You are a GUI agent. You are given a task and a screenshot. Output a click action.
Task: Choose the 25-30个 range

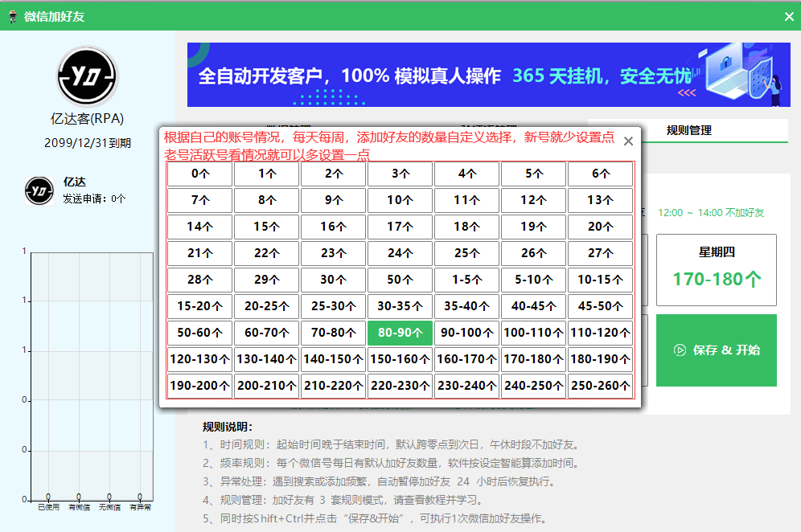(x=333, y=306)
